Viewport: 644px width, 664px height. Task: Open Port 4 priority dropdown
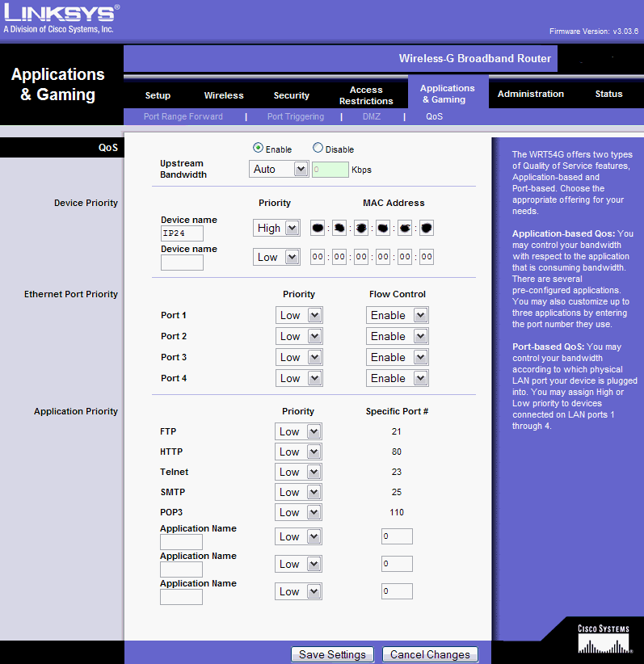299,378
